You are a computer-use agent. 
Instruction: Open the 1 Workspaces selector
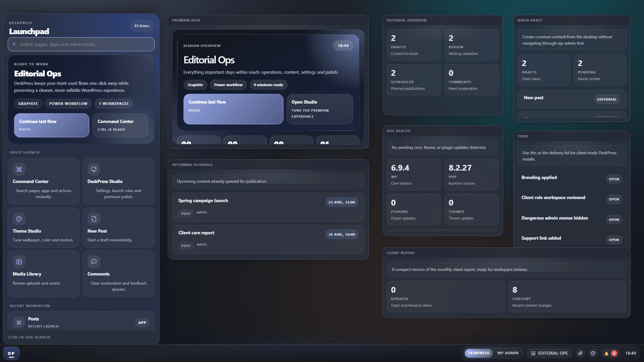(114, 104)
